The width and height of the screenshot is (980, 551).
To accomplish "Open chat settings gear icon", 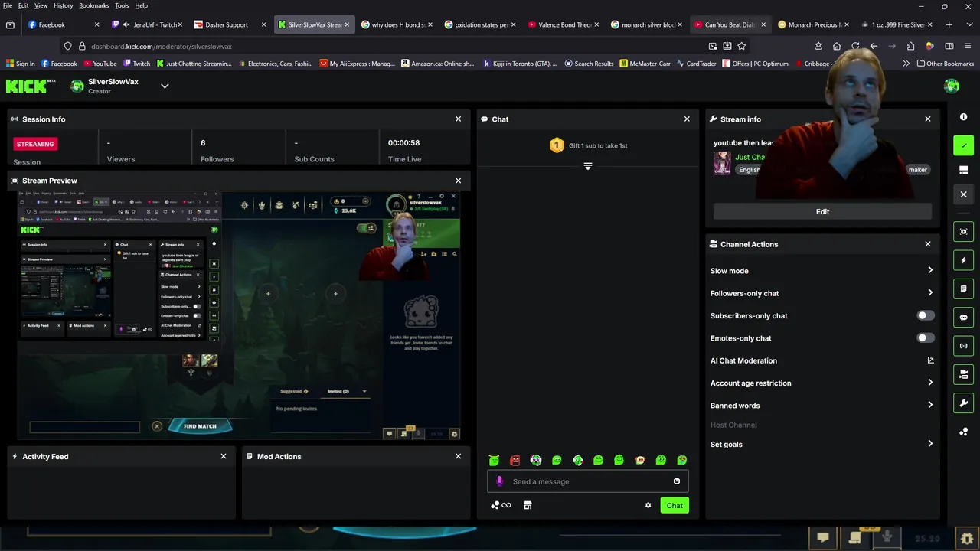I will (648, 505).
